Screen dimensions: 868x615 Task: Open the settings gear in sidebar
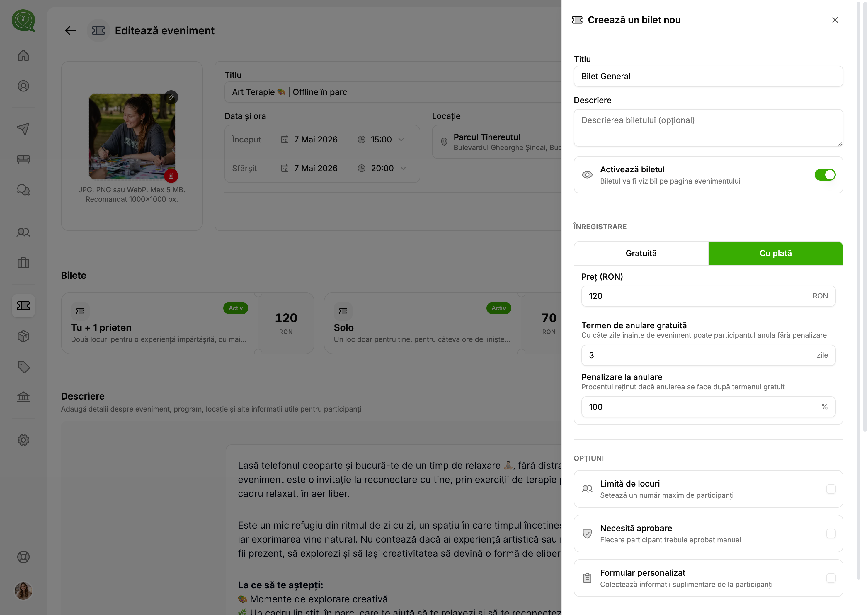pos(23,440)
